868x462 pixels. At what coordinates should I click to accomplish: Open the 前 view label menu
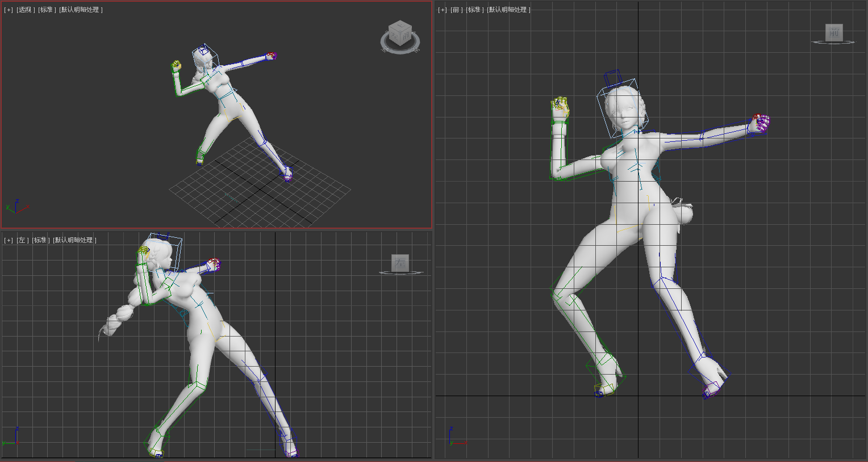pyautogui.click(x=456, y=10)
